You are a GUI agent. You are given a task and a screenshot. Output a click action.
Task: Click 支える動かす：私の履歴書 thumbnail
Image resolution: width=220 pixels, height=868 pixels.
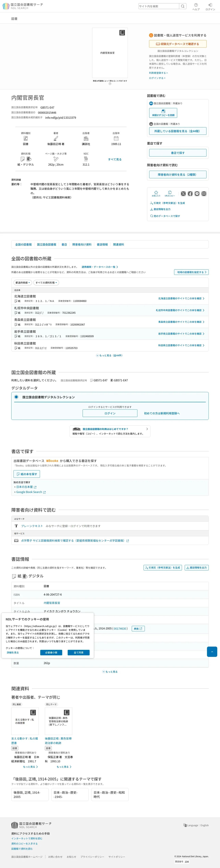click(x=25, y=721)
